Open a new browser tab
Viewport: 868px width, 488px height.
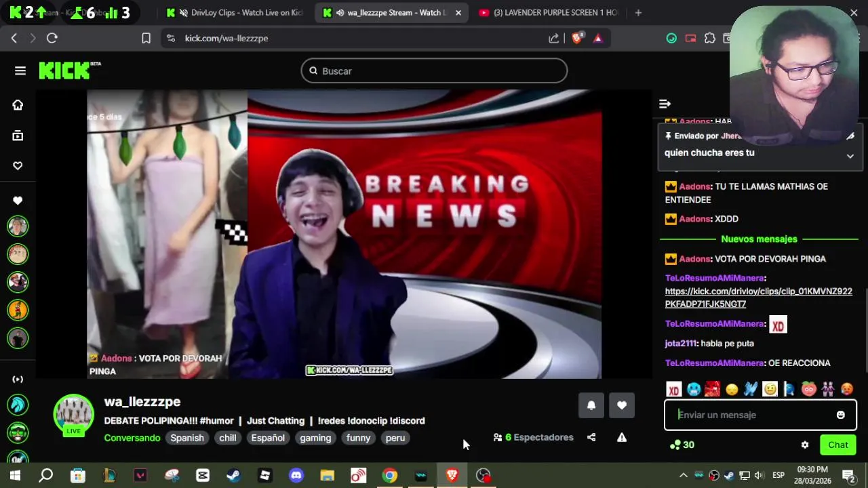click(638, 12)
